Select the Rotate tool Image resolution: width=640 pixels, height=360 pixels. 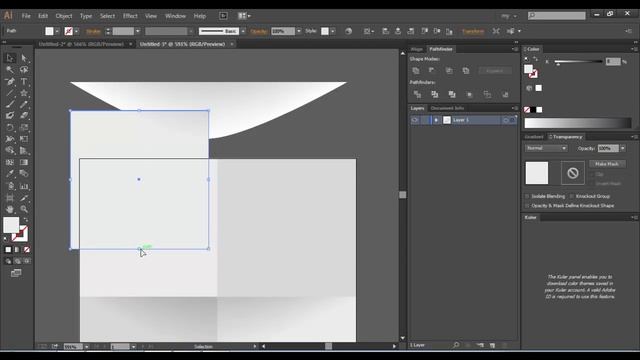coord(10,128)
